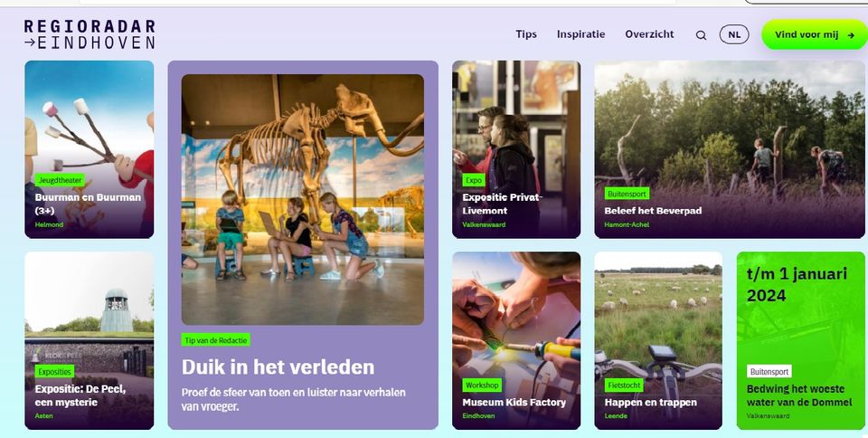The height and width of the screenshot is (438, 868).
Task: Open the Museum Kids Factory card
Action: coord(516,340)
